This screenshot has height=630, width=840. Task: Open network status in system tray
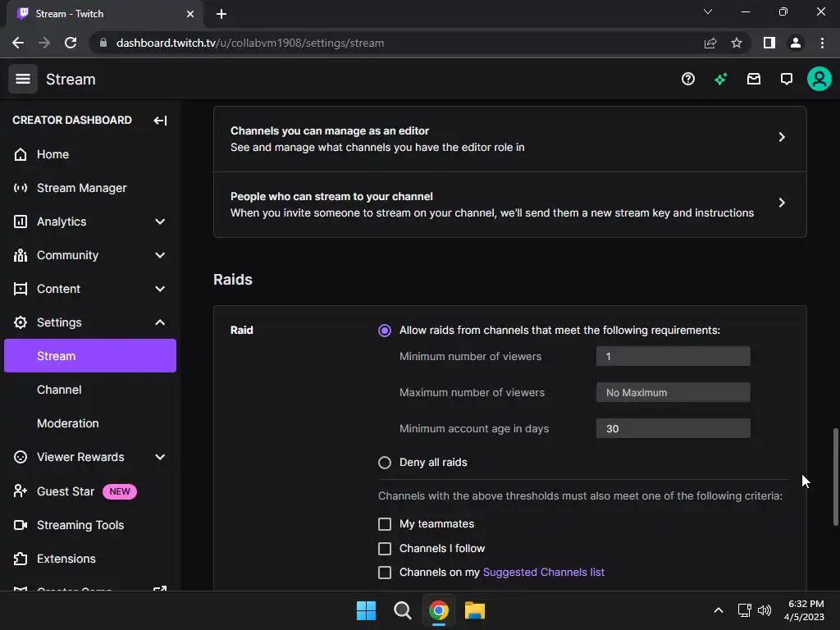(744, 610)
